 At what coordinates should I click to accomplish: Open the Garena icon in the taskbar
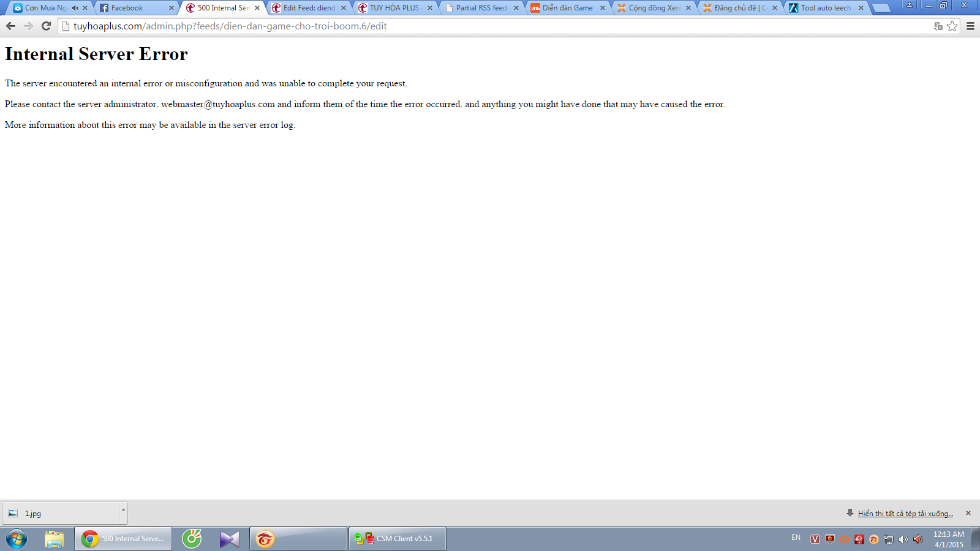(265, 539)
